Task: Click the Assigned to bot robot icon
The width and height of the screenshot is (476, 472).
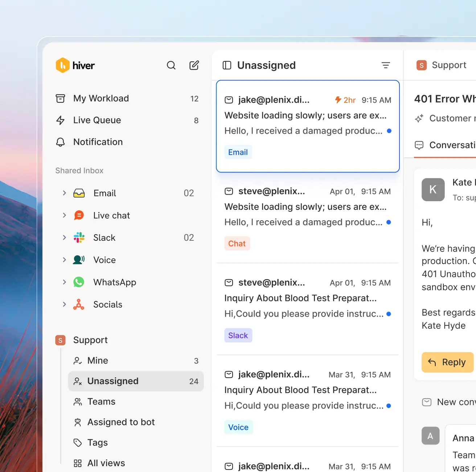Action: [78, 422]
